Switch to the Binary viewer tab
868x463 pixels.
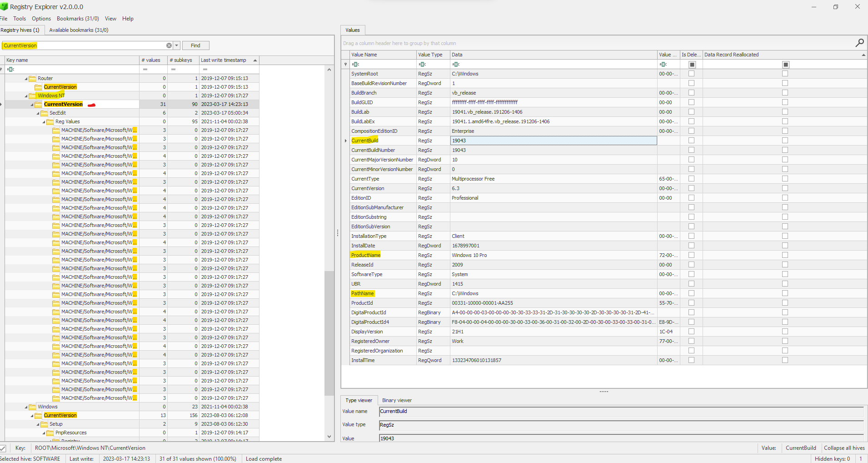[397, 400]
